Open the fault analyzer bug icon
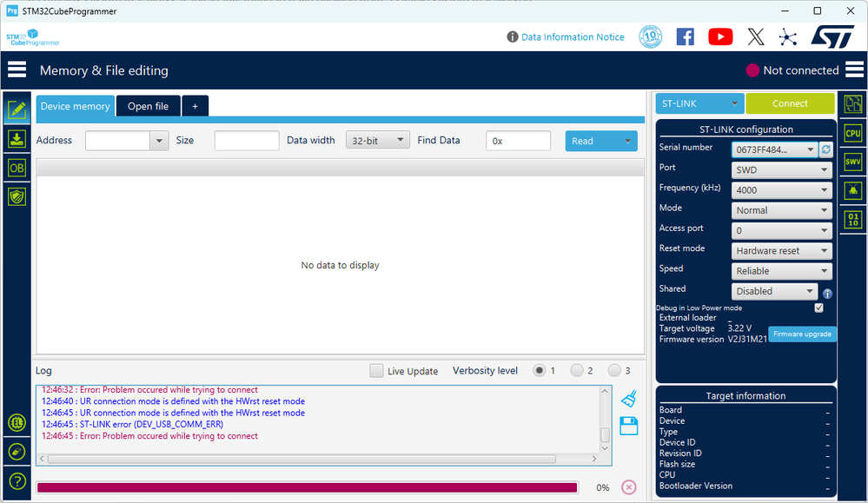Image resolution: width=868 pixels, height=503 pixels. pyautogui.click(x=853, y=190)
